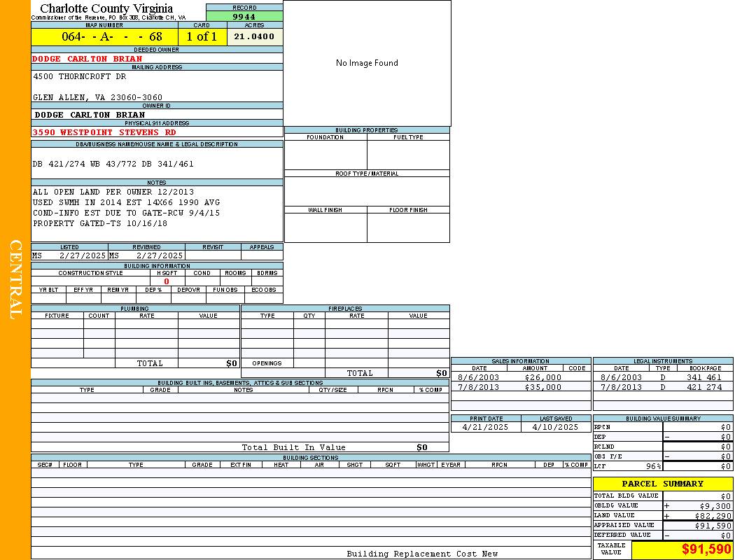This screenshot has width=735, height=560.
Task: Click the acres value 21.0400
Action: 254,37
